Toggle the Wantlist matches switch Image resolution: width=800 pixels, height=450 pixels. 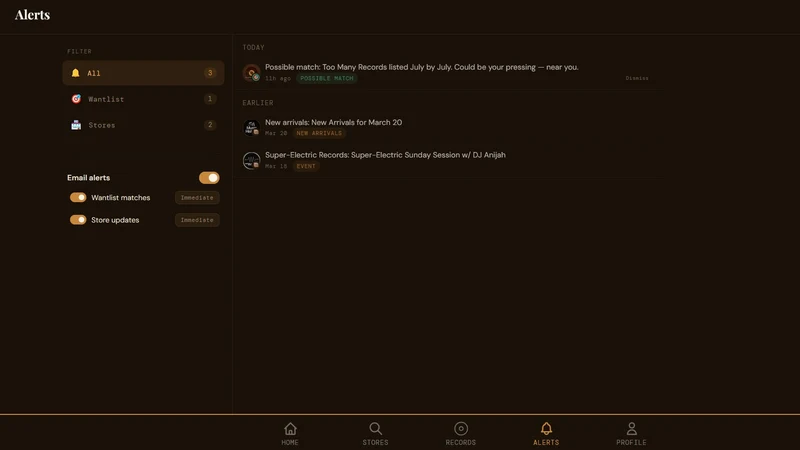click(x=78, y=197)
